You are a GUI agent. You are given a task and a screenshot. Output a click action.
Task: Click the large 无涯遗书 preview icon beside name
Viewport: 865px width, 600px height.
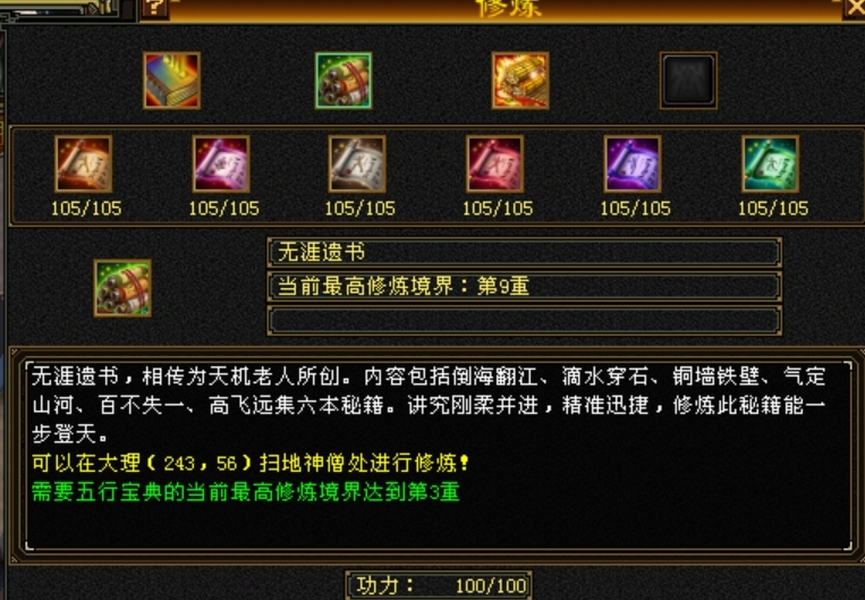click(122, 288)
